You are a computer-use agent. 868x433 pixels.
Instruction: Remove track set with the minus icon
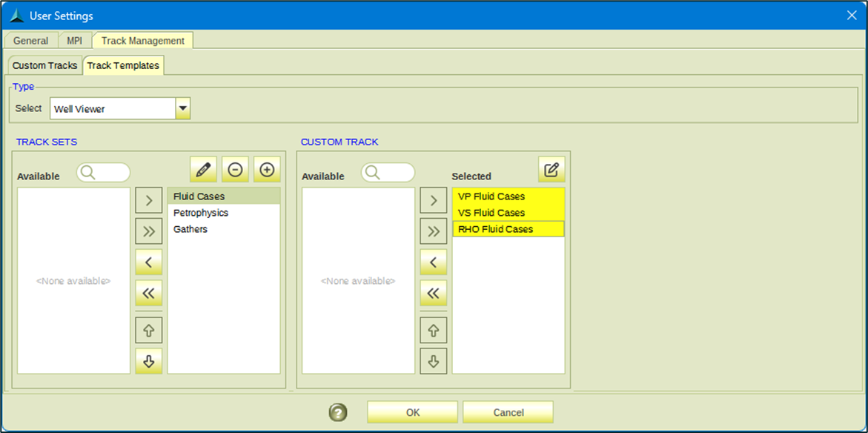tap(235, 170)
